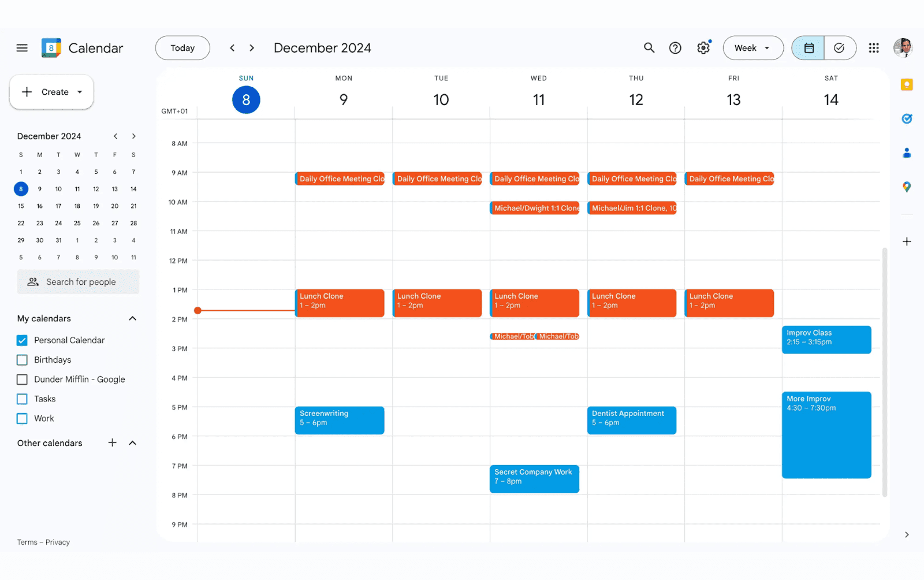Open the Week view dropdown
This screenshot has height=580, width=924.
point(752,48)
